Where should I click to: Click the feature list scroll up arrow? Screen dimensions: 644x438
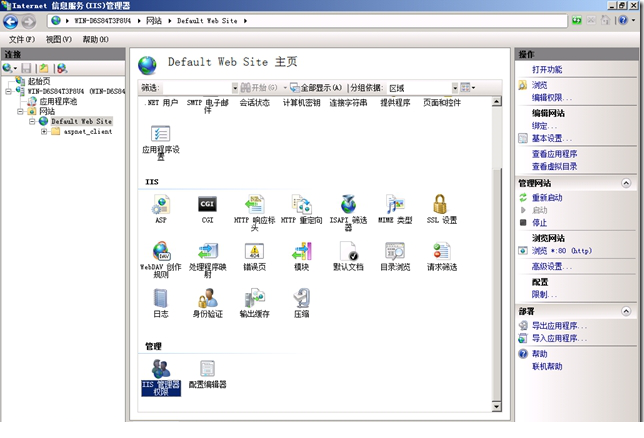[497, 101]
